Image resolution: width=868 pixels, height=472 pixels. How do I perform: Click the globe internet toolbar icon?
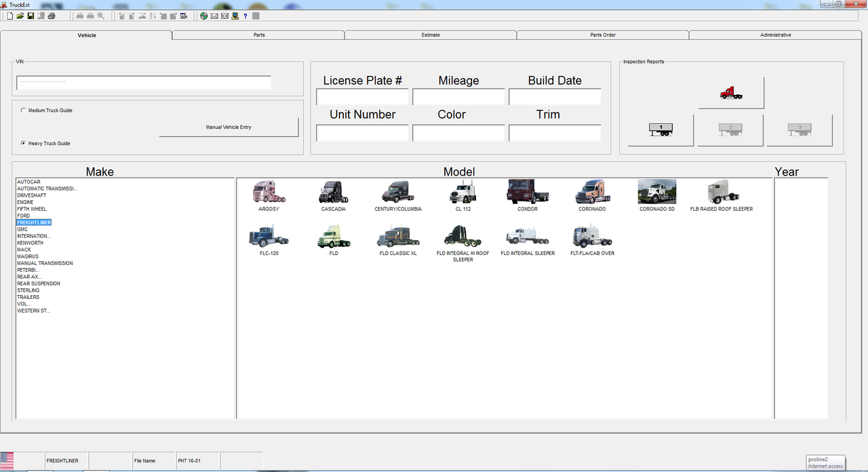click(x=203, y=16)
